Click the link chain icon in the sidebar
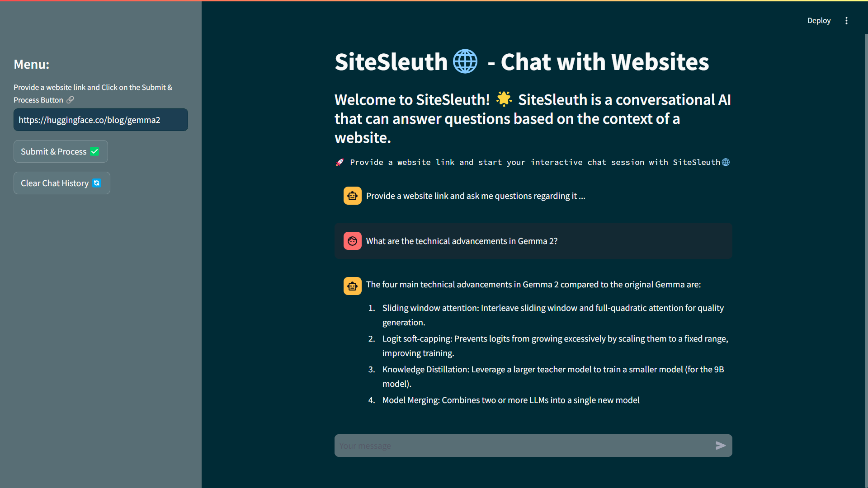 tap(70, 100)
